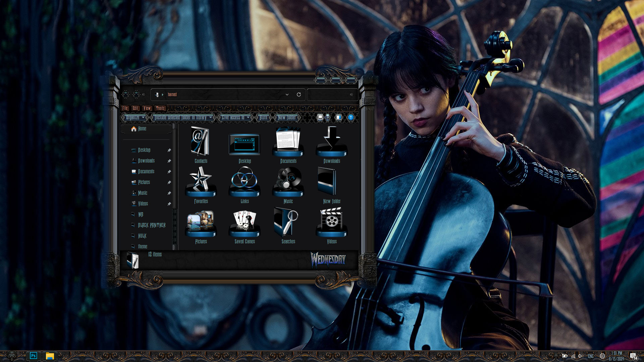Image resolution: width=644 pixels, height=362 pixels.
Task: Click the volume icon in system tray
Action: pos(580,356)
